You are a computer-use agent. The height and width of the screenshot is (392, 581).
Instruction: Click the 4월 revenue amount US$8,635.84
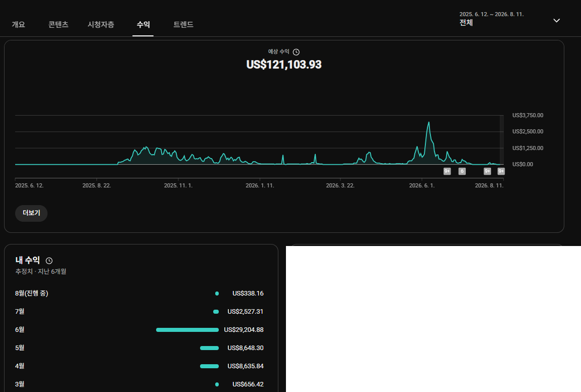246,366
